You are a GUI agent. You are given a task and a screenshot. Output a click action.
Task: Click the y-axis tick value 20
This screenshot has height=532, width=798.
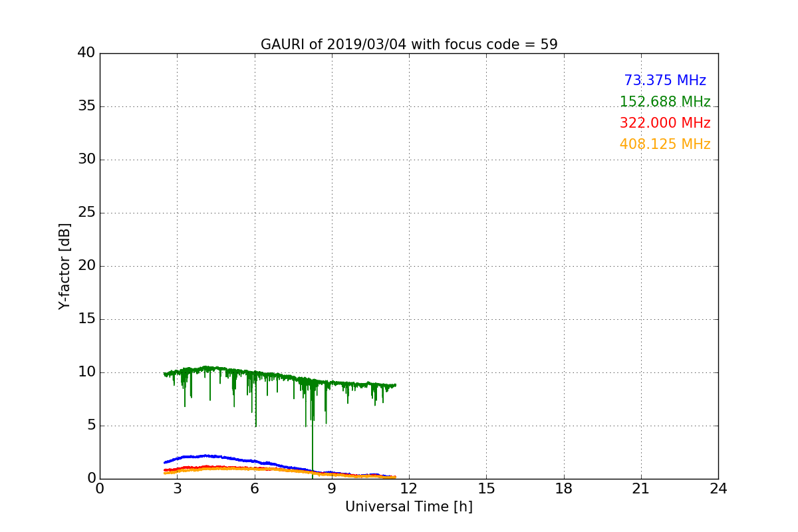pos(86,266)
